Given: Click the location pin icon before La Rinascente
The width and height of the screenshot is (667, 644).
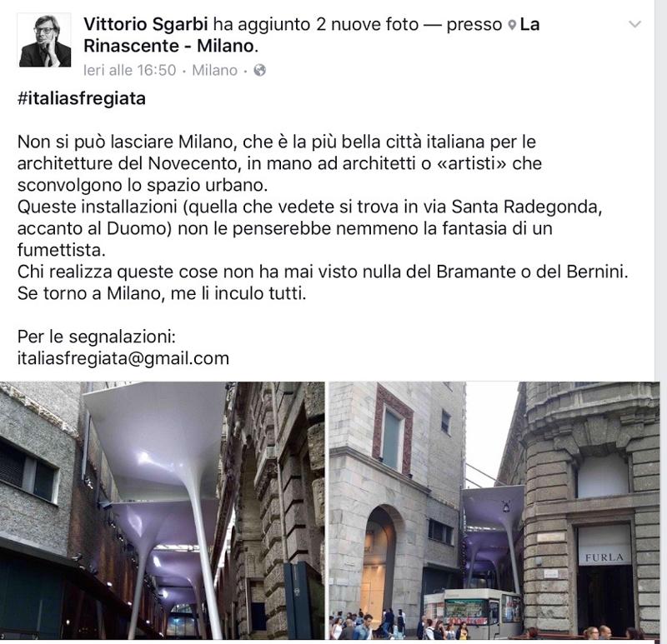Looking at the screenshot, I should pos(512,25).
